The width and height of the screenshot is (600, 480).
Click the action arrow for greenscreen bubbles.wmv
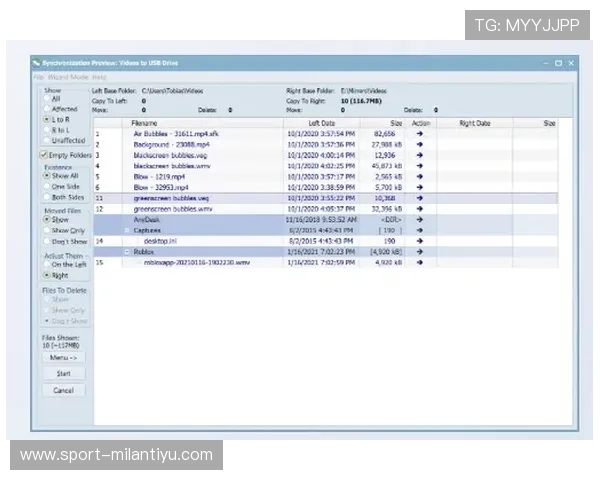click(420, 209)
